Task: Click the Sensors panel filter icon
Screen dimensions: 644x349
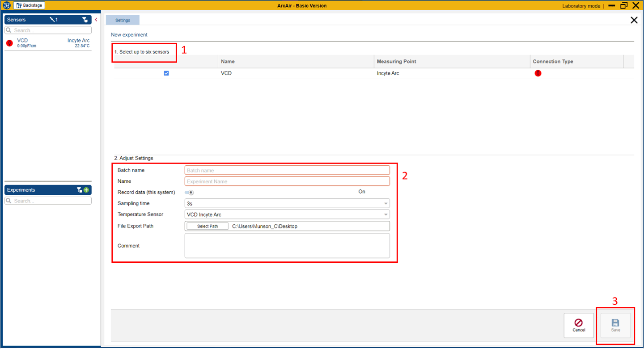Action: coord(85,20)
